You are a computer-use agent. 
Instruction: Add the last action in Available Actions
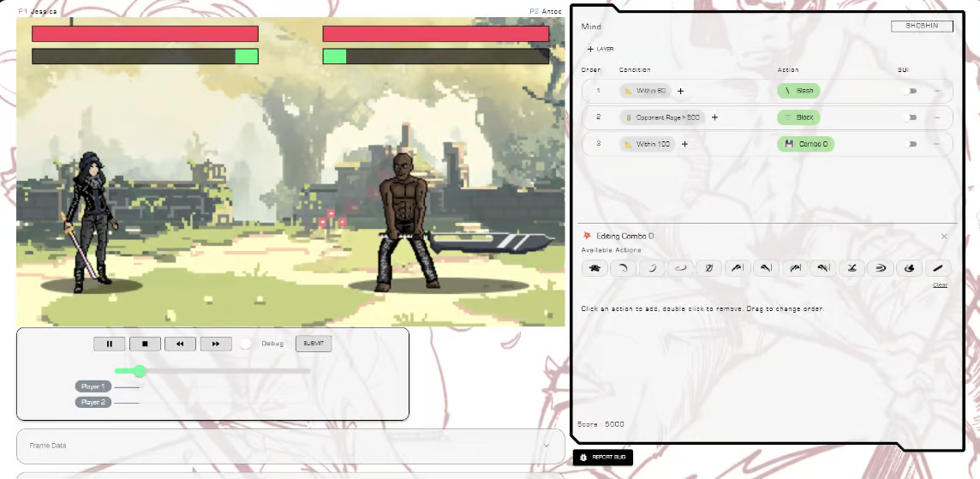[938, 268]
